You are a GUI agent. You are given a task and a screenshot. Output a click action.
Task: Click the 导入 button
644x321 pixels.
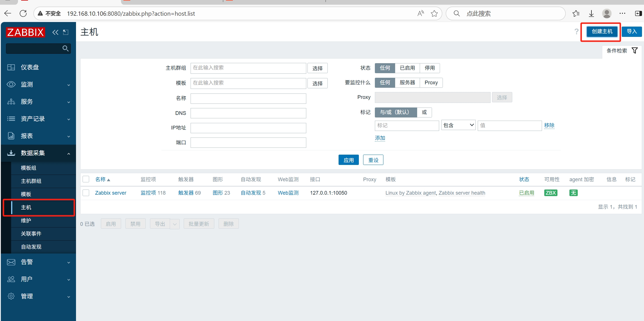click(x=632, y=31)
